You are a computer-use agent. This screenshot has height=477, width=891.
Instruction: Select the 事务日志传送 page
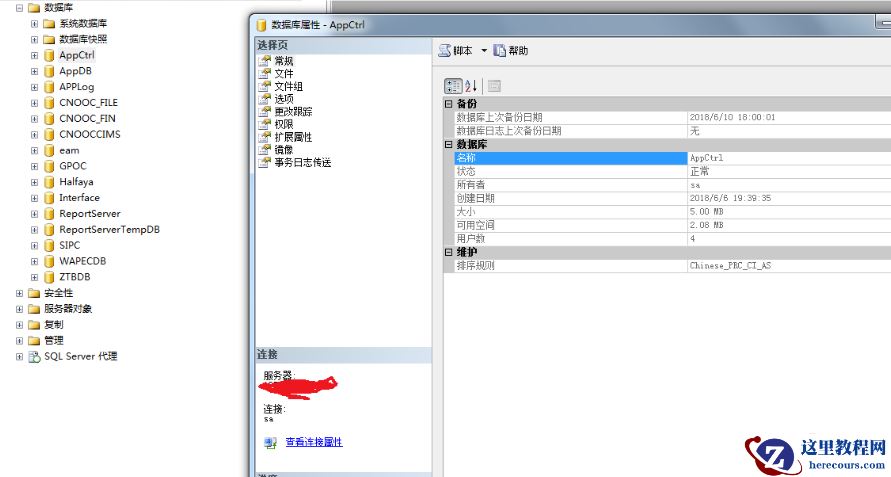click(302, 162)
